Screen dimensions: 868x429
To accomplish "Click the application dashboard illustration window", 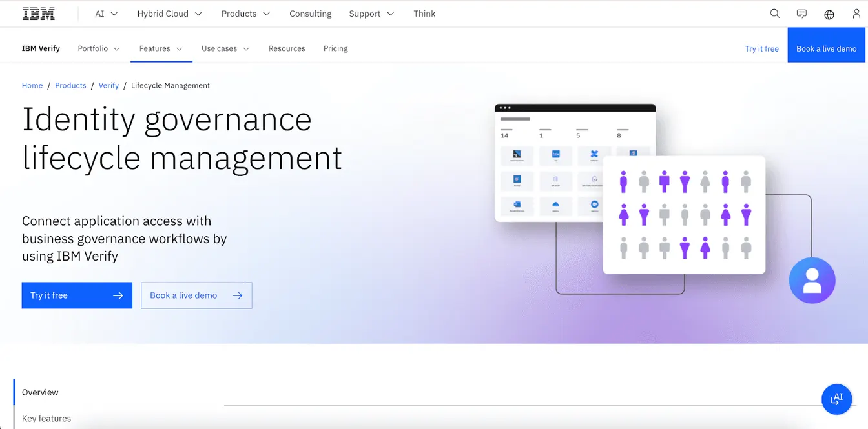I will [575, 163].
